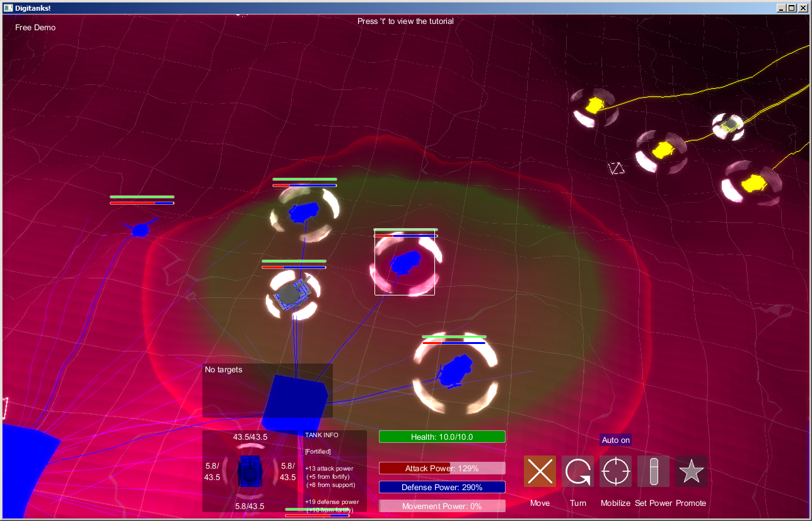Click the health bar above the selected blue tank

pos(405,230)
